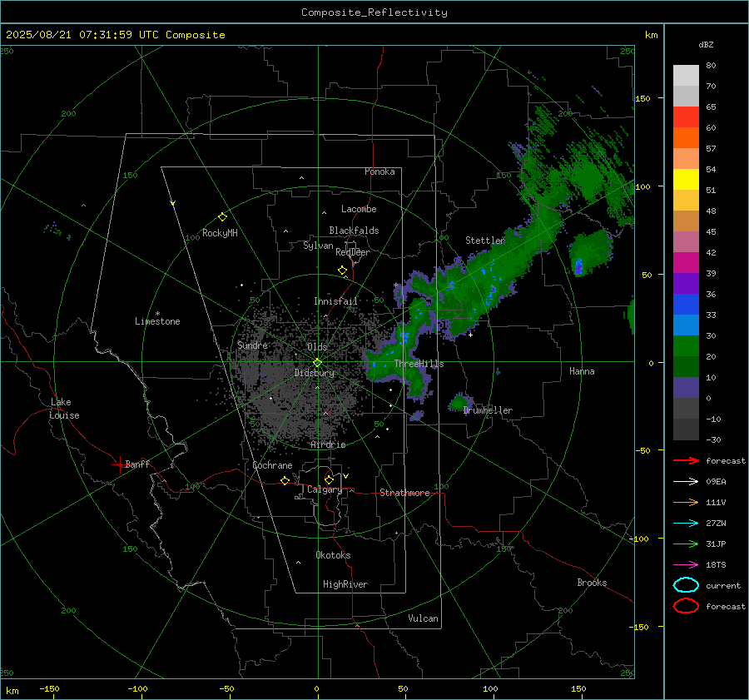Select the yellow 51-54 dBZ color swatch
This screenshot has height=700, width=749.
tap(686, 180)
